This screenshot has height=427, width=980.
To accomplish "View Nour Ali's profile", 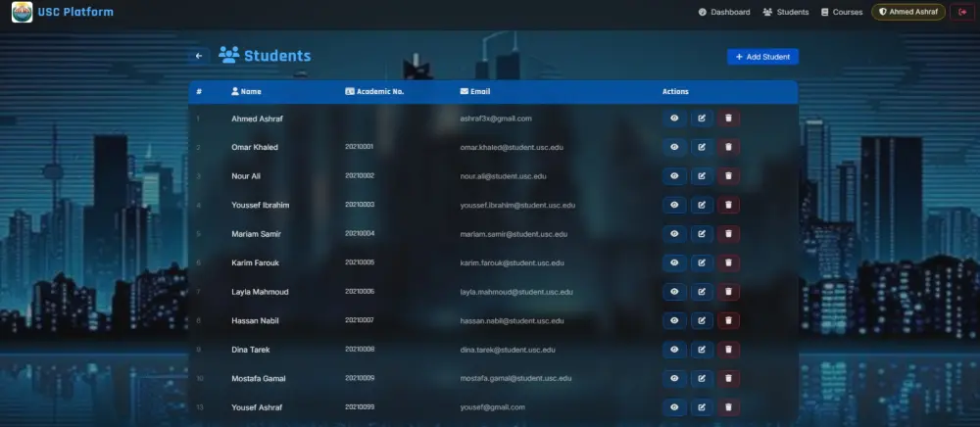I will [674, 176].
